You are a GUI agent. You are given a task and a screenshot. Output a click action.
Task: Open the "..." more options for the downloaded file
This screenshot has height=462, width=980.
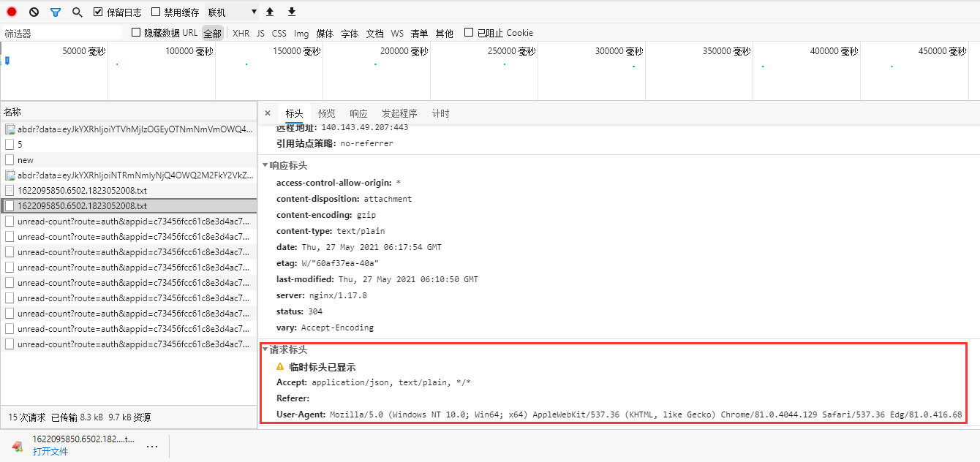(x=152, y=446)
